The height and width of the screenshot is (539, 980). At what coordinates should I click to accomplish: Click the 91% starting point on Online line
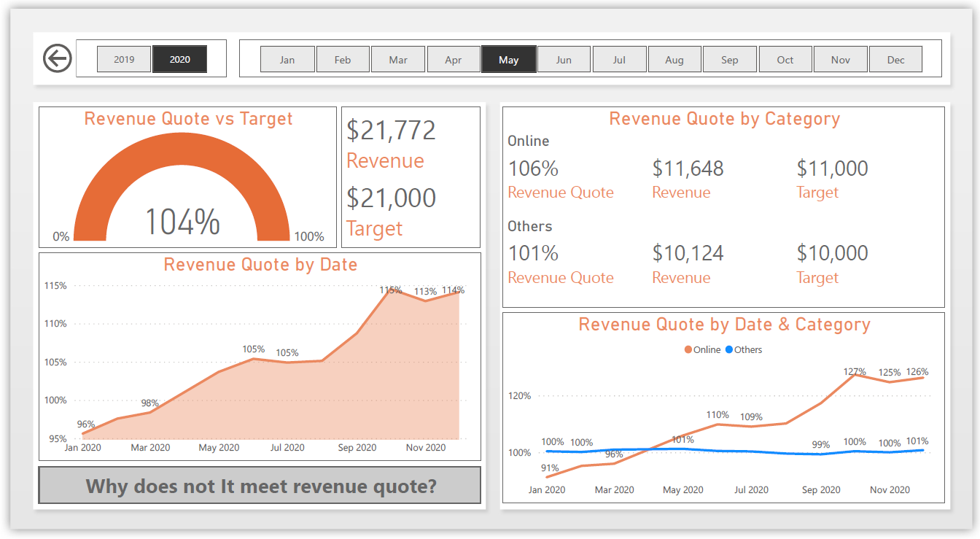(x=546, y=475)
